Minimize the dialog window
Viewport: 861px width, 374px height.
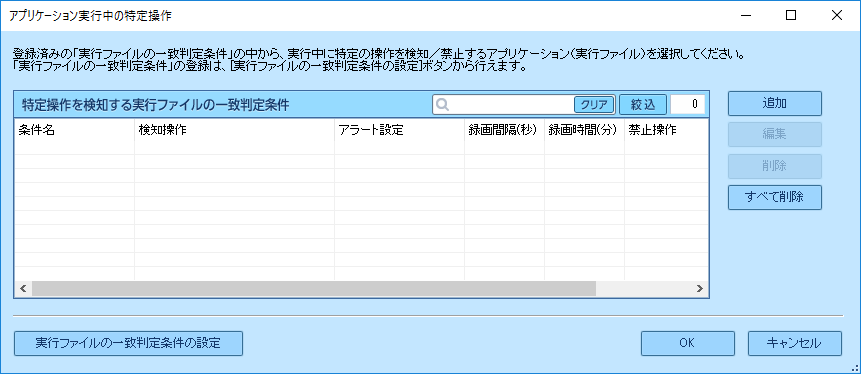coord(745,15)
